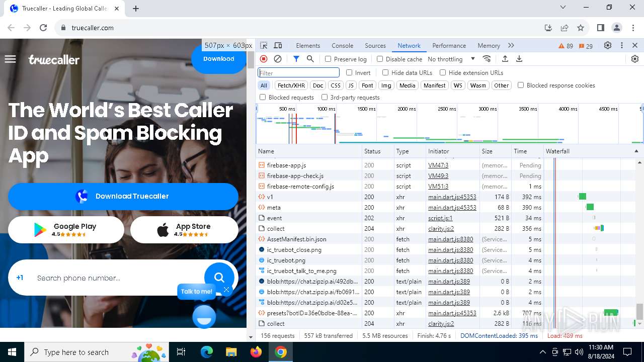Filter requests by JS type
This screenshot has width=644, height=362.
pos(351,85)
